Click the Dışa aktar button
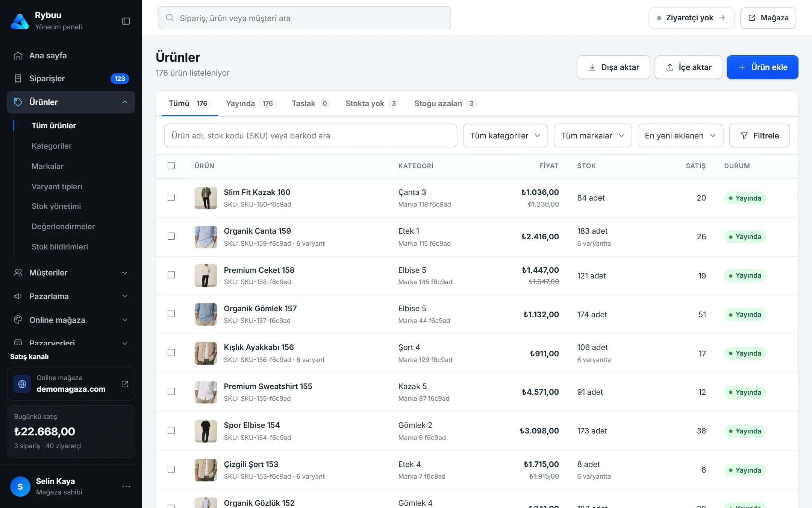 tap(613, 67)
